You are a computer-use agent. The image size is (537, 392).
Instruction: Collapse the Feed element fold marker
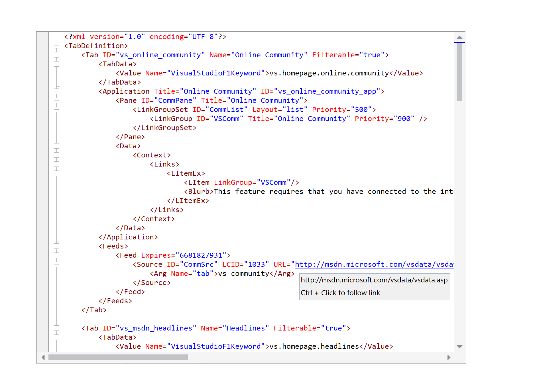pyautogui.click(x=57, y=255)
